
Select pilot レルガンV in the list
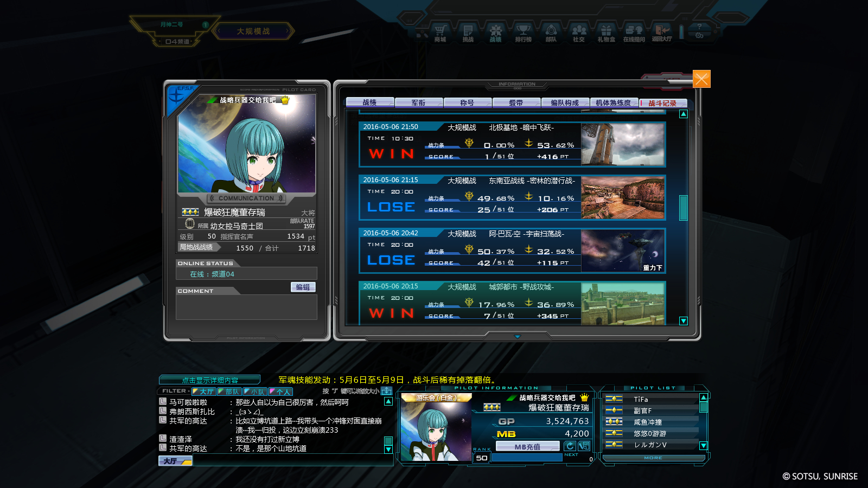point(651,445)
